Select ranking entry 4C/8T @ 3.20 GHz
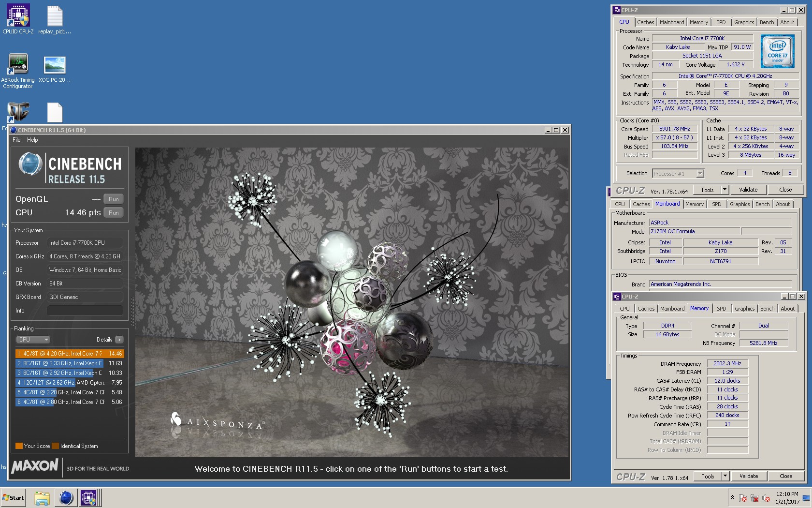This screenshot has width=812, height=508. pyautogui.click(x=70, y=392)
